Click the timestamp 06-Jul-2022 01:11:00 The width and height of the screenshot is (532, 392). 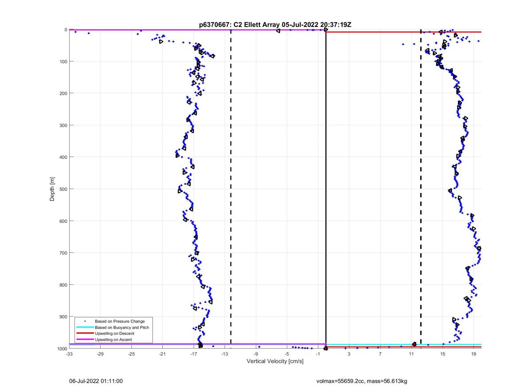[96, 381]
